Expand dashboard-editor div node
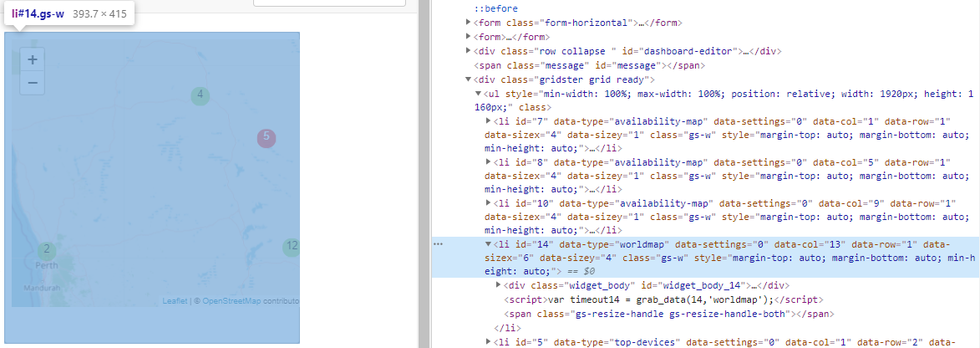Viewport: 980px width, 348px height. [469, 51]
